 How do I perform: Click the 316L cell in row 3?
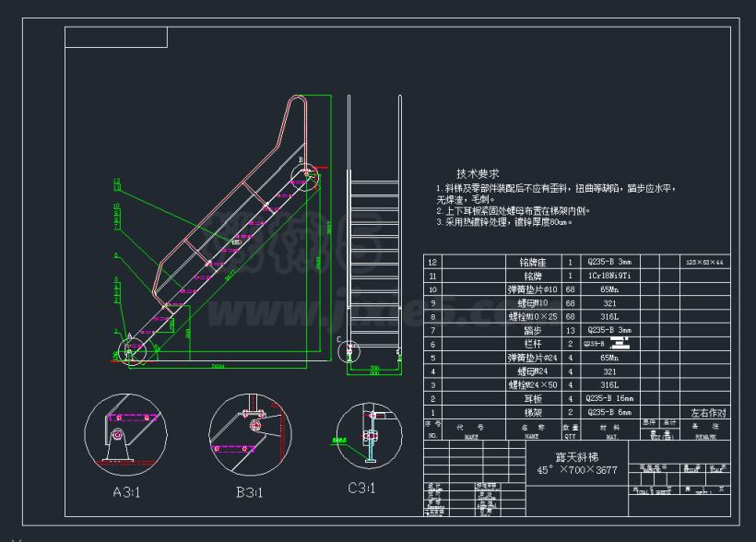pyautogui.click(x=609, y=384)
